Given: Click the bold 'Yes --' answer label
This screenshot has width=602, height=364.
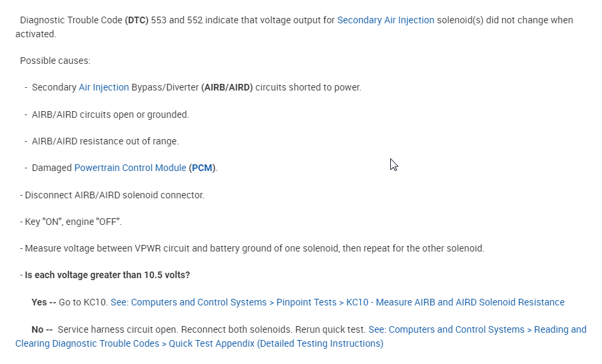Looking at the screenshot, I should coord(43,302).
